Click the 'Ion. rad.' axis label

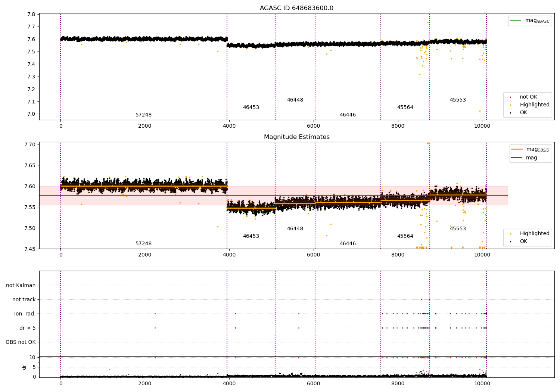coord(25,314)
